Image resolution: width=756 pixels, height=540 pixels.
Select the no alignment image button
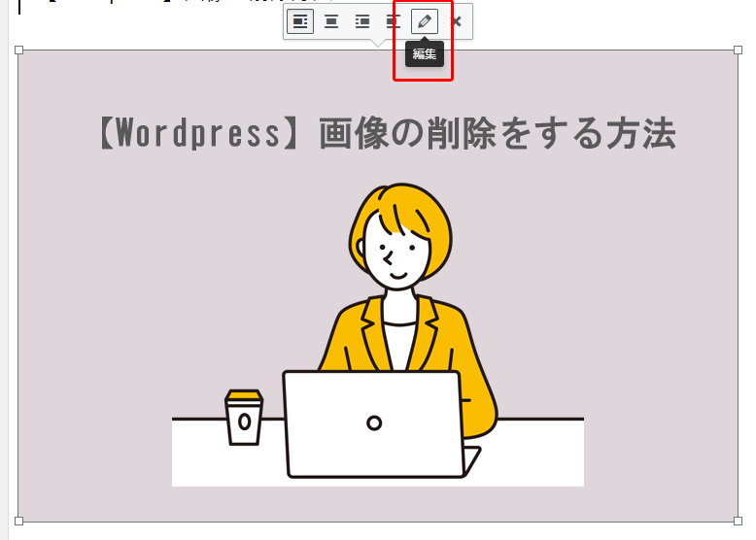click(x=393, y=21)
